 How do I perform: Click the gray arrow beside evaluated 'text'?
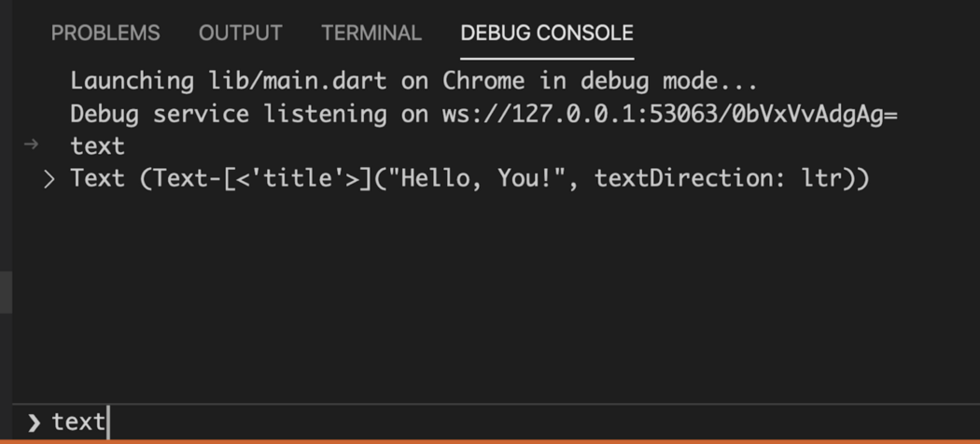tap(31, 145)
